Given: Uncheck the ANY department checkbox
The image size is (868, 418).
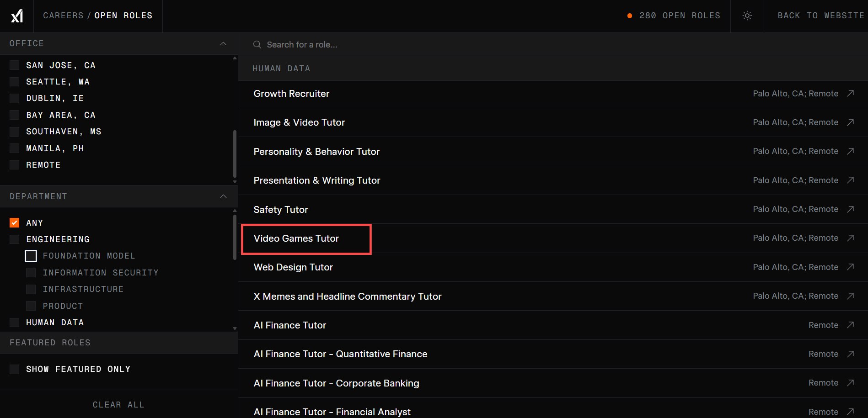Looking at the screenshot, I should [x=15, y=223].
